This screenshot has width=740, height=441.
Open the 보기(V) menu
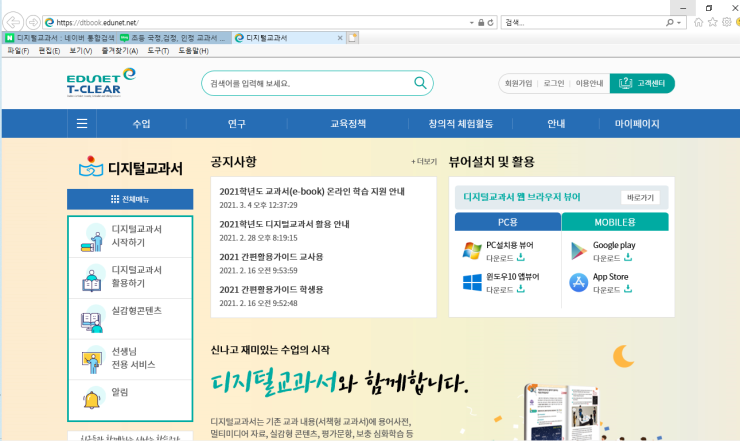pyautogui.click(x=81, y=51)
